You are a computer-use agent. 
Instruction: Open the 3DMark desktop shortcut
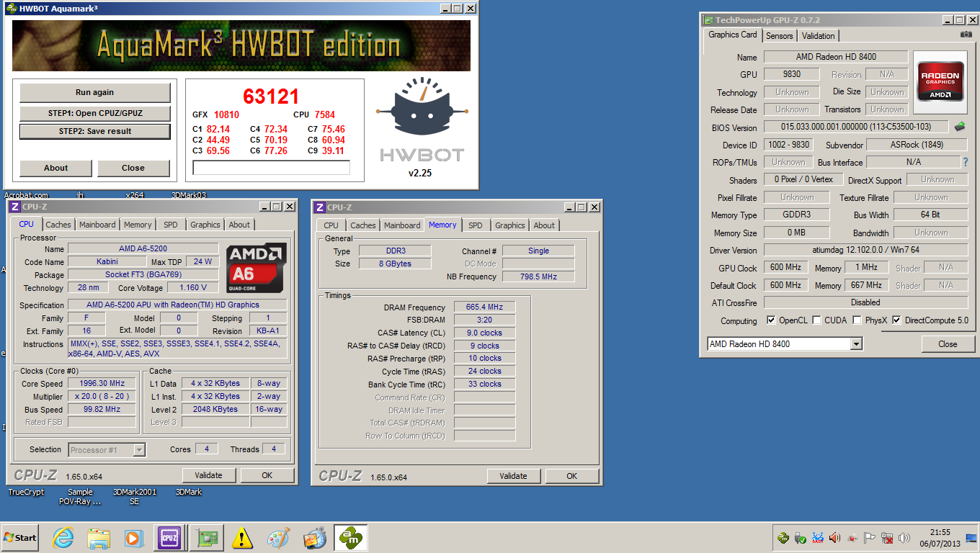click(x=189, y=492)
